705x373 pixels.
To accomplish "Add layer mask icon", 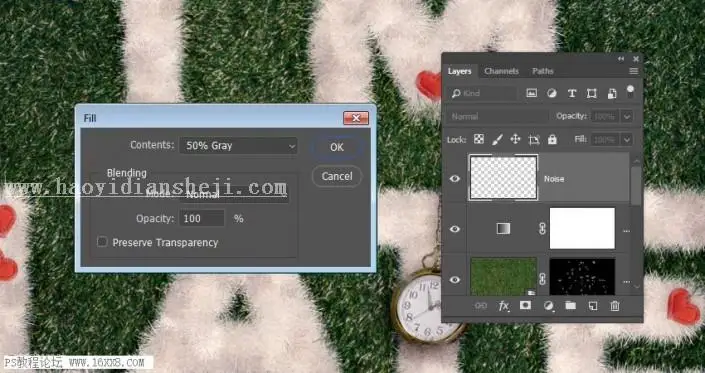I will coord(525,306).
